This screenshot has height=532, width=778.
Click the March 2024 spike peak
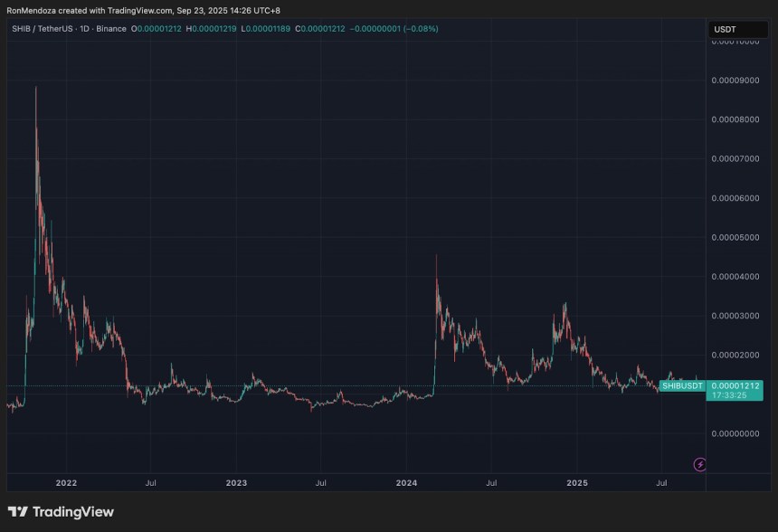coord(436,256)
